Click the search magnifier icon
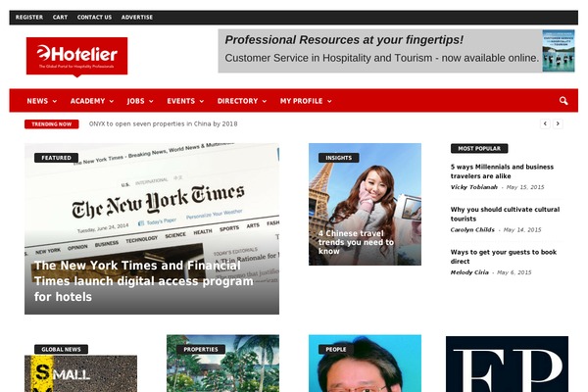588x392 pixels. pos(563,101)
